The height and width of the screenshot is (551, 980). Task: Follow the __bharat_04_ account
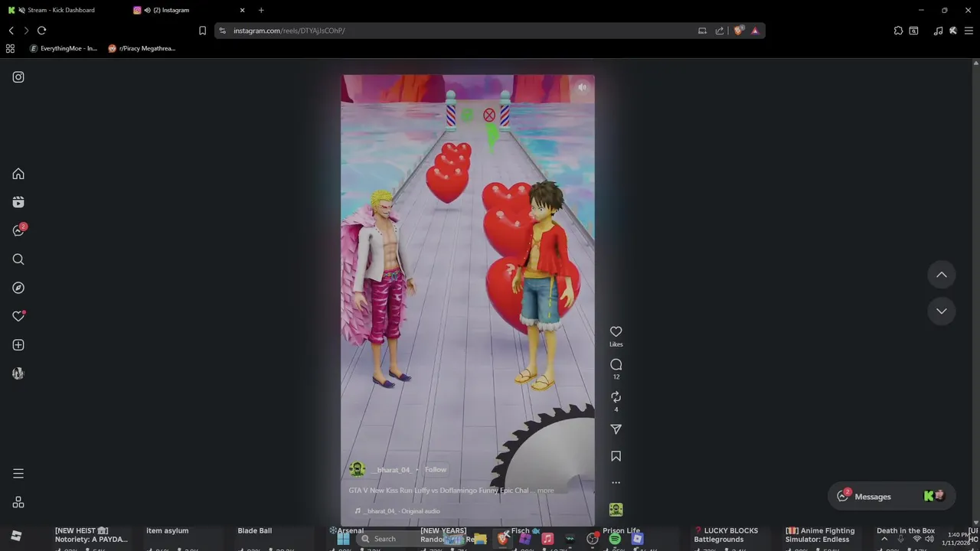coord(436,470)
